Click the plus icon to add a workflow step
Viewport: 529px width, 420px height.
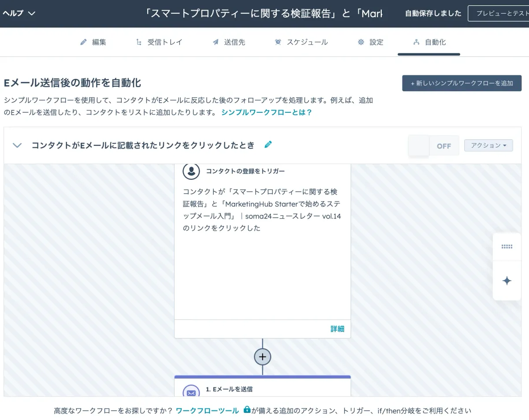click(262, 357)
